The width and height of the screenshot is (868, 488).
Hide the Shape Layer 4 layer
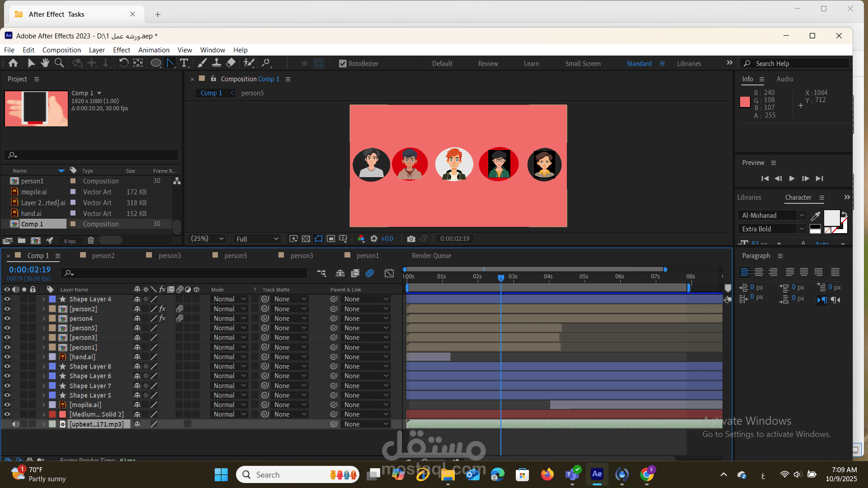point(7,299)
